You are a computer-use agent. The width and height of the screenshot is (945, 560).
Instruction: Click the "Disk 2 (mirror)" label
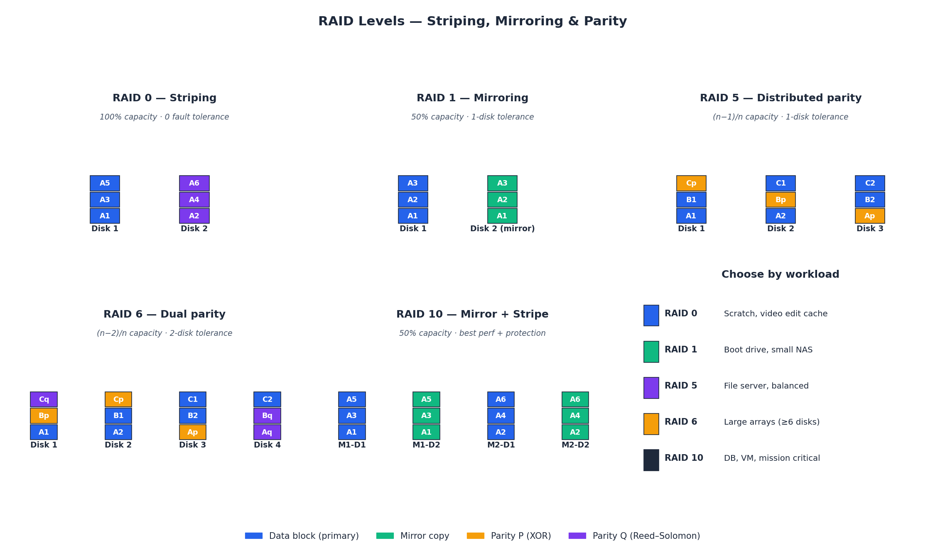point(502,229)
